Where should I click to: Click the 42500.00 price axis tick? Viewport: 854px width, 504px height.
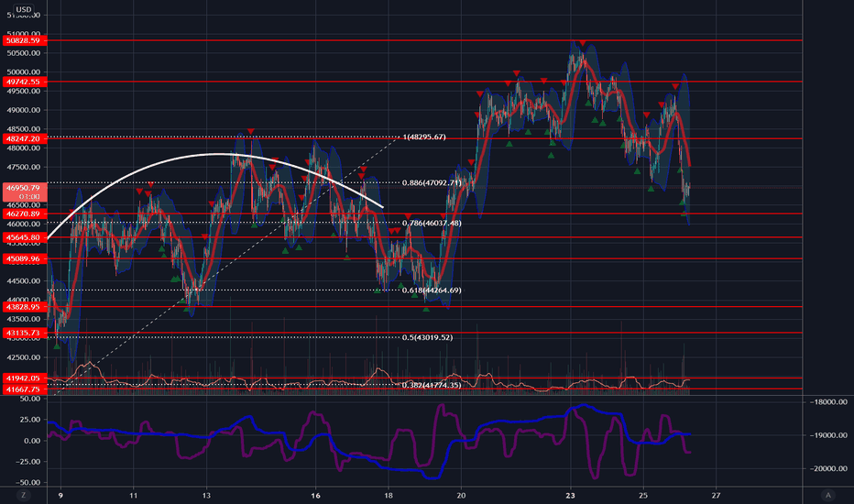[x=24, y=357]
